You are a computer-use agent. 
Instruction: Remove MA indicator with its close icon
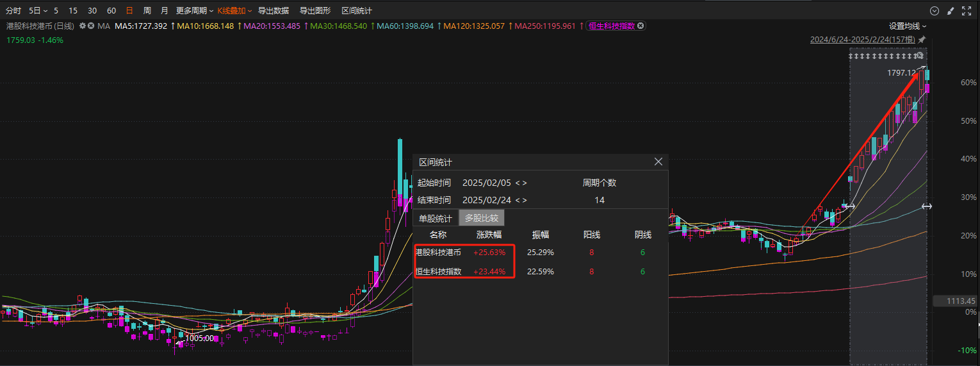coord(91,26)
